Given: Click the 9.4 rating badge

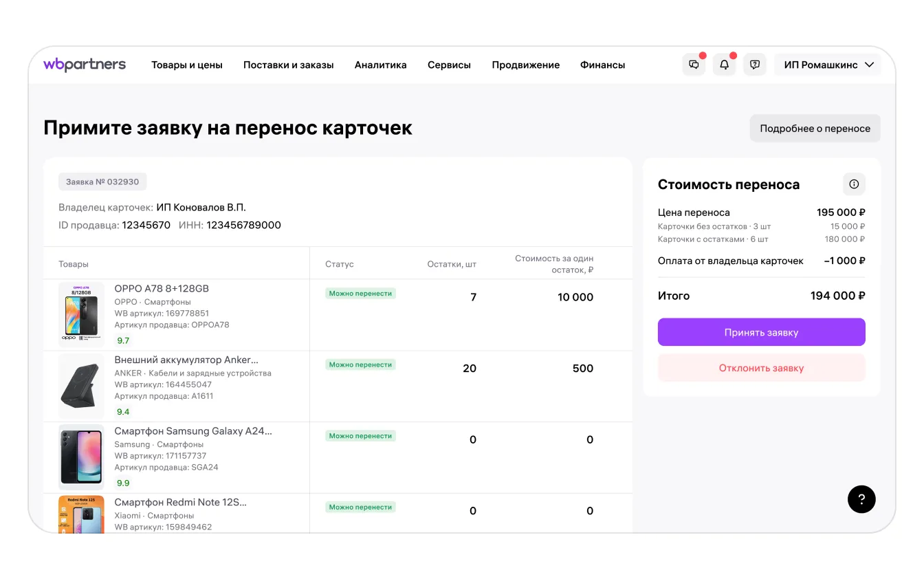Looking at the screenshot, I should 123,412.
